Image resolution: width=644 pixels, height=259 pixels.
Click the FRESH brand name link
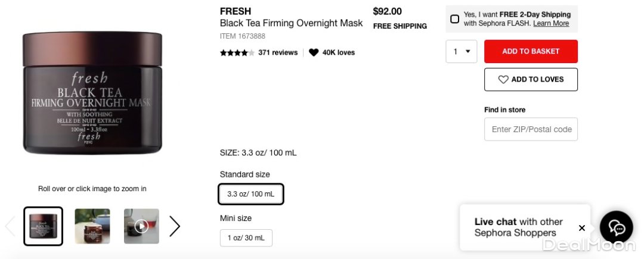click(236, 11)
